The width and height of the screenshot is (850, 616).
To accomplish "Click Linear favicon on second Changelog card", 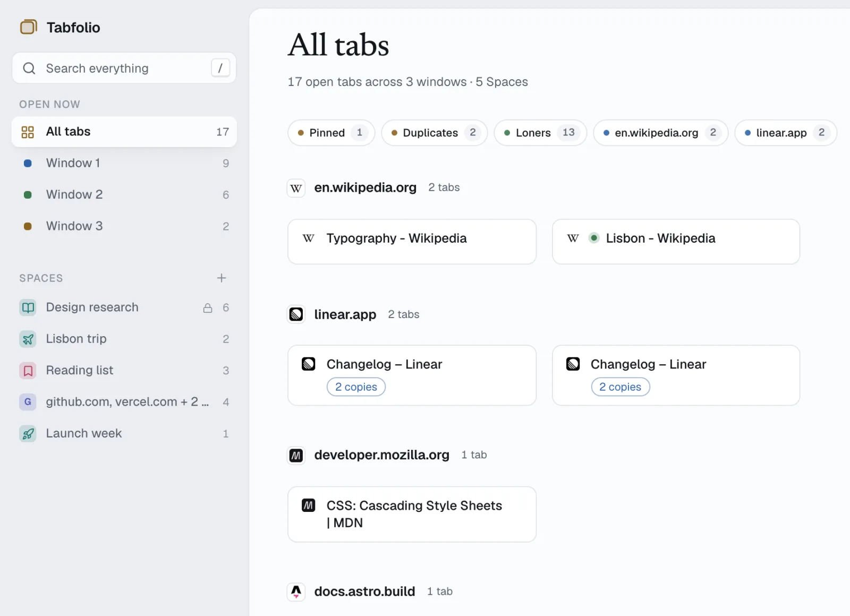I will 573,364.
